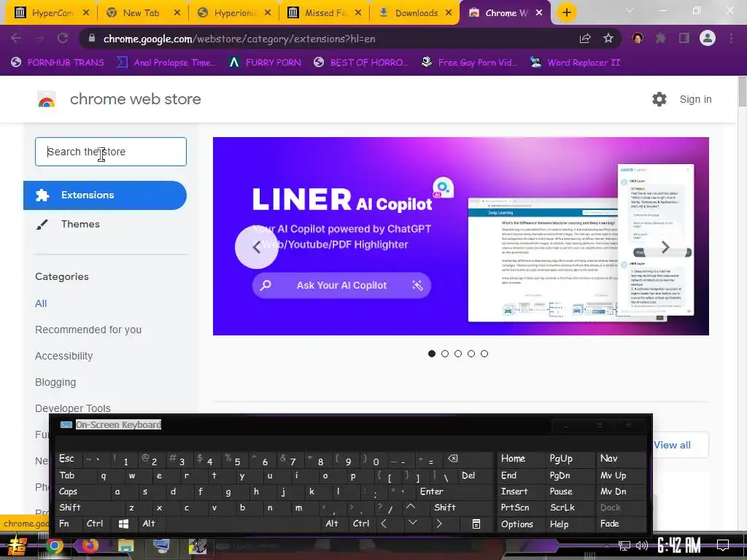Viewport: 747px width, 560px height.
Task: Switch to the Downloads tab
Action: [414, 13]
